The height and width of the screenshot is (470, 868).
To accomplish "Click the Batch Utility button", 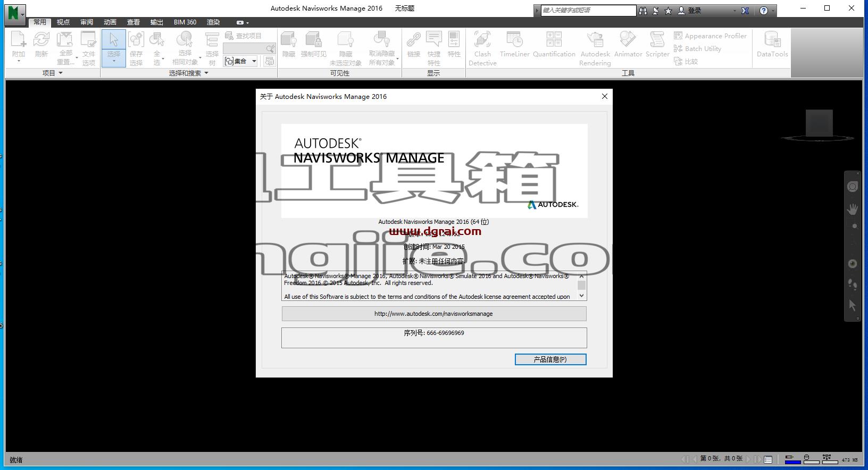I will (697, 49).
